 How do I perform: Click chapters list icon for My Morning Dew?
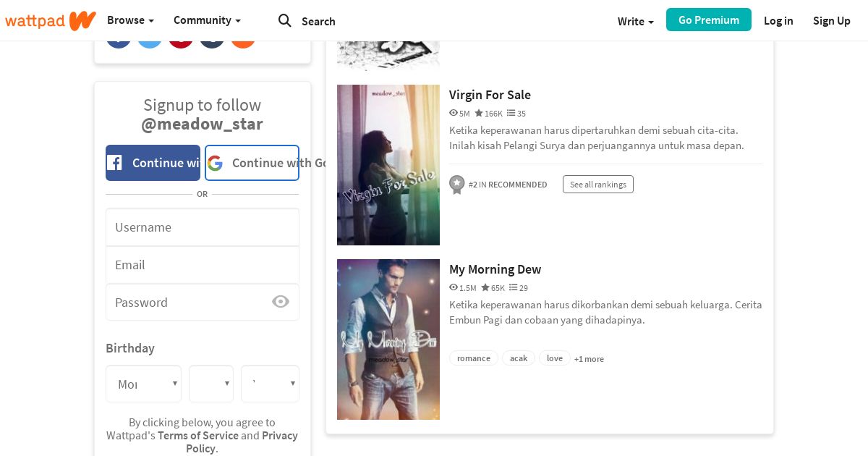pyautogui.click(x=514, y=287)
